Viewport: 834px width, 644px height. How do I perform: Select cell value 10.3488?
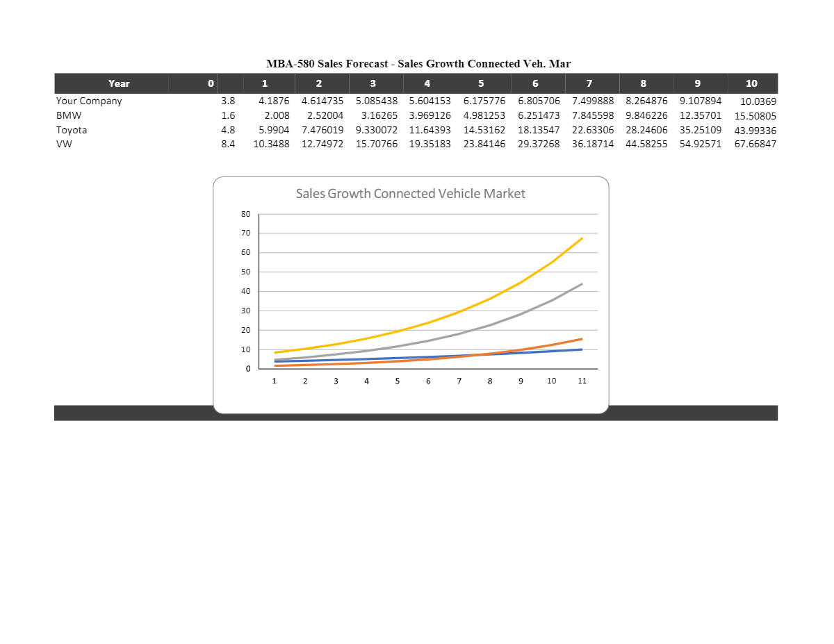click(271, 144)
